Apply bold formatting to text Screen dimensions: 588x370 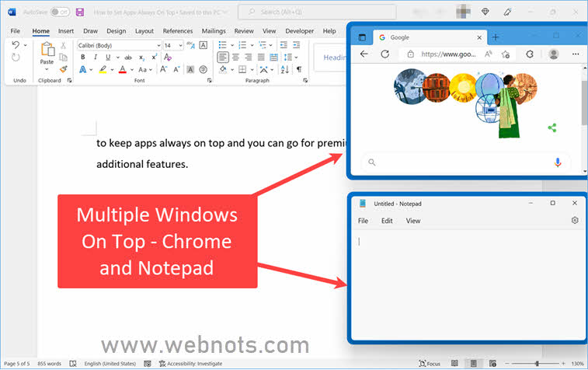click(x=83, y=58)
